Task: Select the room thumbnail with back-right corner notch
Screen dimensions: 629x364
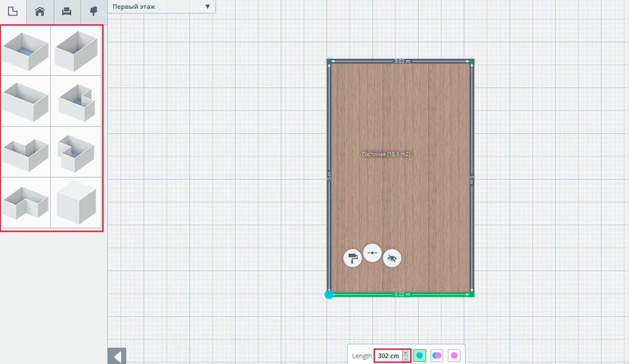Action: (x=76, y=102)
